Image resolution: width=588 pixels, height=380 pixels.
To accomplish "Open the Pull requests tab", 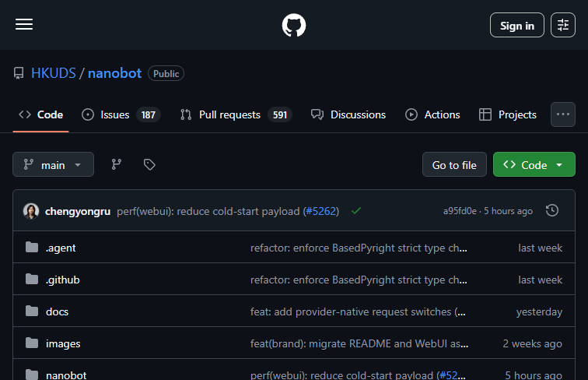I will (236, 115).
